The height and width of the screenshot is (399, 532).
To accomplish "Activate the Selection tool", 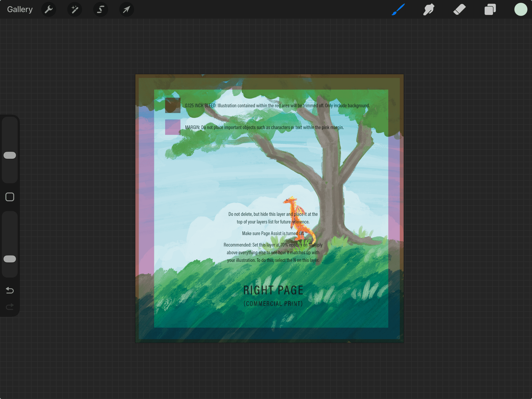I will [x=100, y=9].
